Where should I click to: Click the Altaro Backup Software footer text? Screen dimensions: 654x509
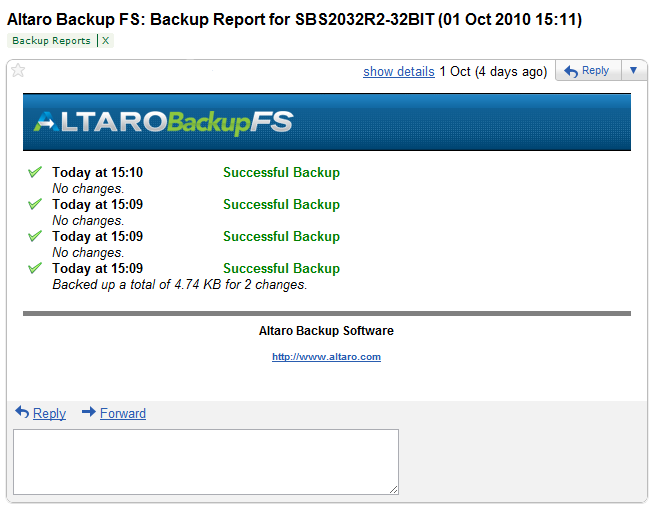326,331
